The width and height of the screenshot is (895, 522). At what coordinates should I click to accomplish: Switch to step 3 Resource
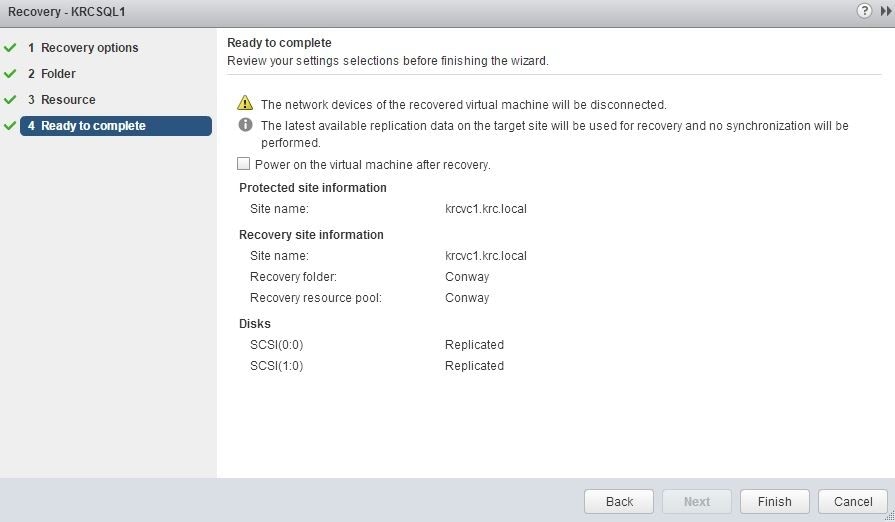click(x=68, y=100)
